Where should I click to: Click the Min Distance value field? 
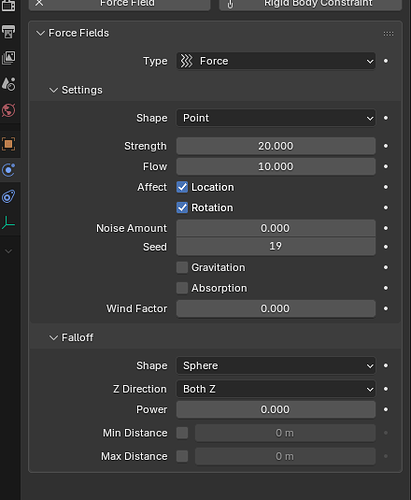[285, 433]
